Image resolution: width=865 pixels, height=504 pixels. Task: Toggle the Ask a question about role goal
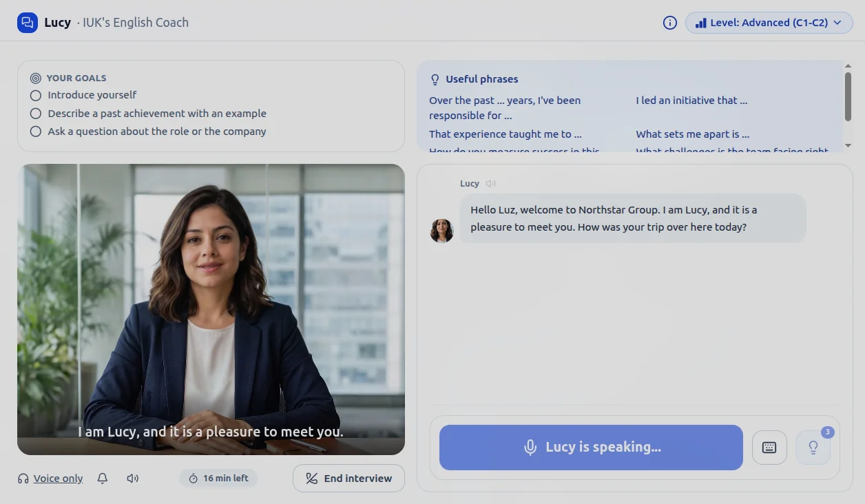coord(36,132)
